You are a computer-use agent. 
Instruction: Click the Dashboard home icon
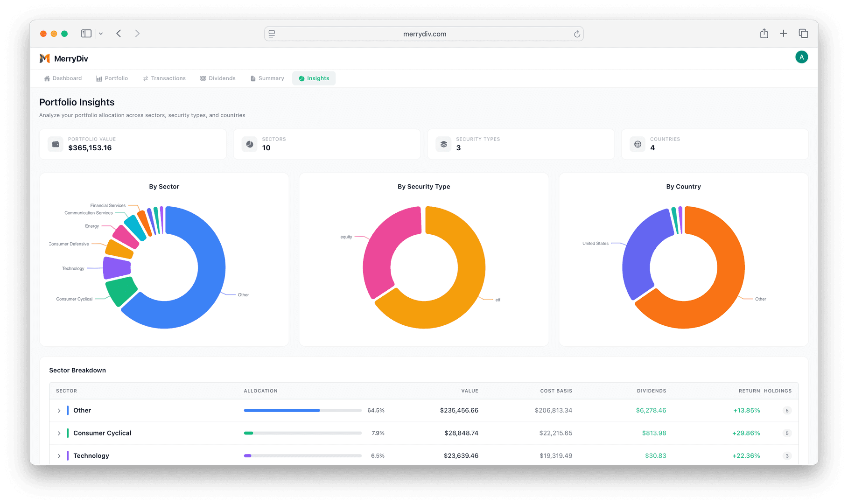click(46, 78)
